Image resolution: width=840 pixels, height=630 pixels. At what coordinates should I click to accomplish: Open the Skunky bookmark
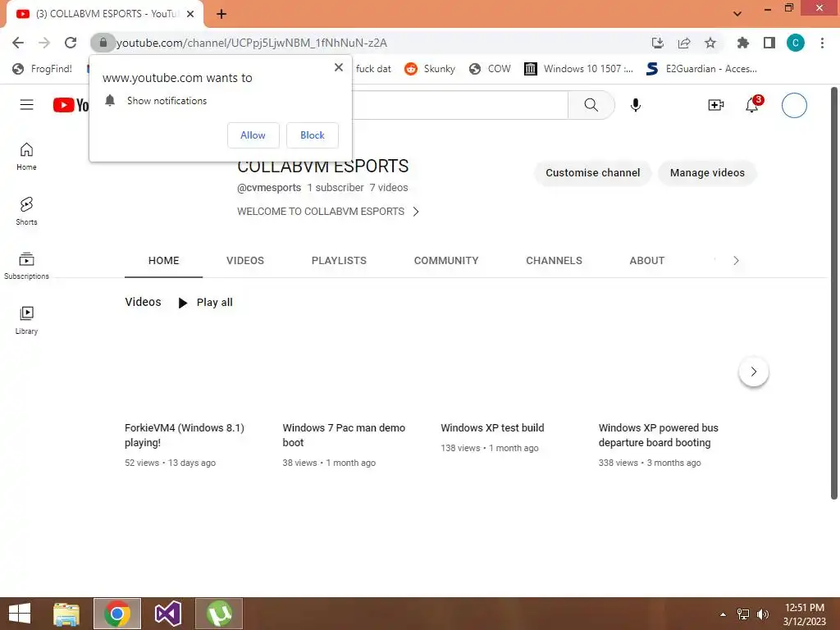coord(430,69)
